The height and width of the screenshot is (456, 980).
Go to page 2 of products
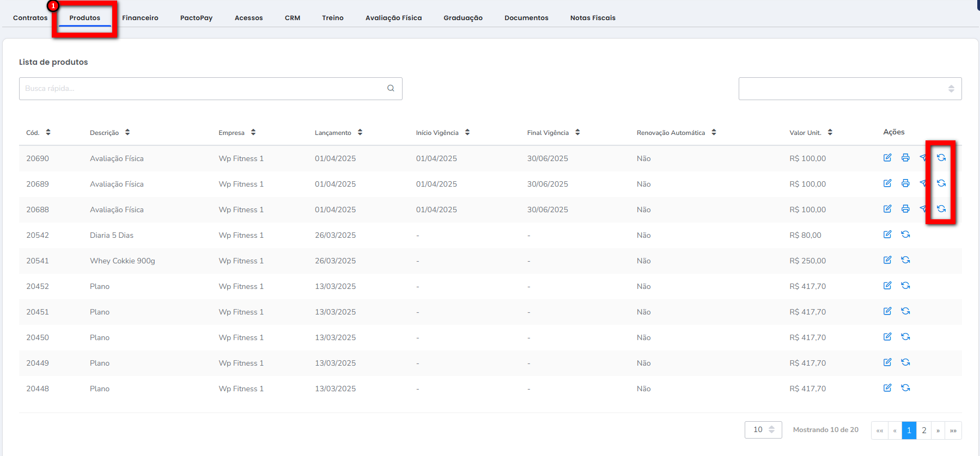924,430
